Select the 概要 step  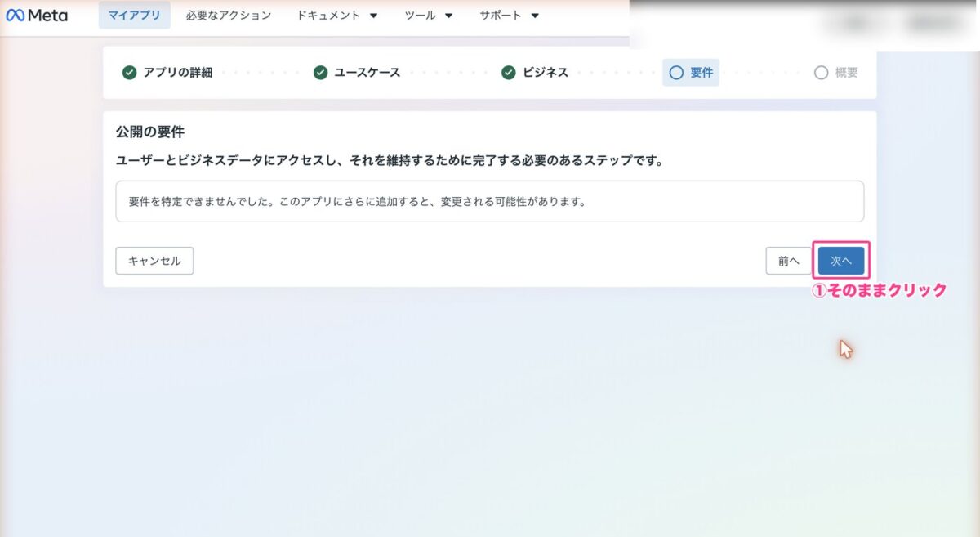click(836, 73)
